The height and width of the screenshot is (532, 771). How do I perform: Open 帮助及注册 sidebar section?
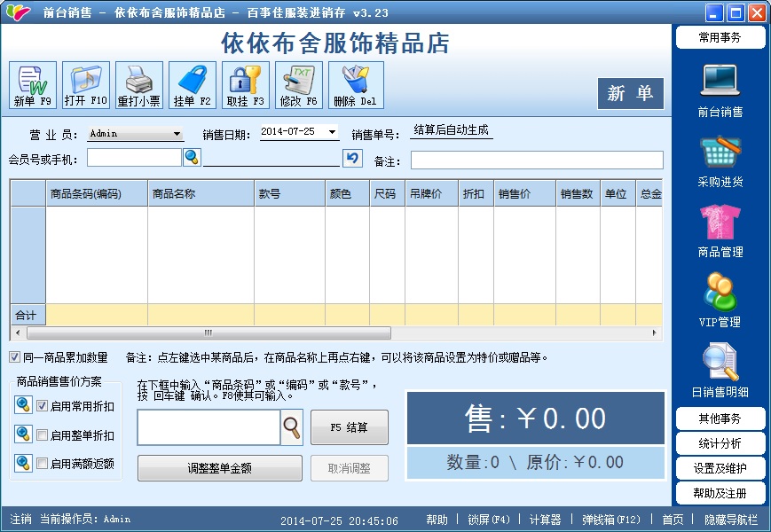720,493
